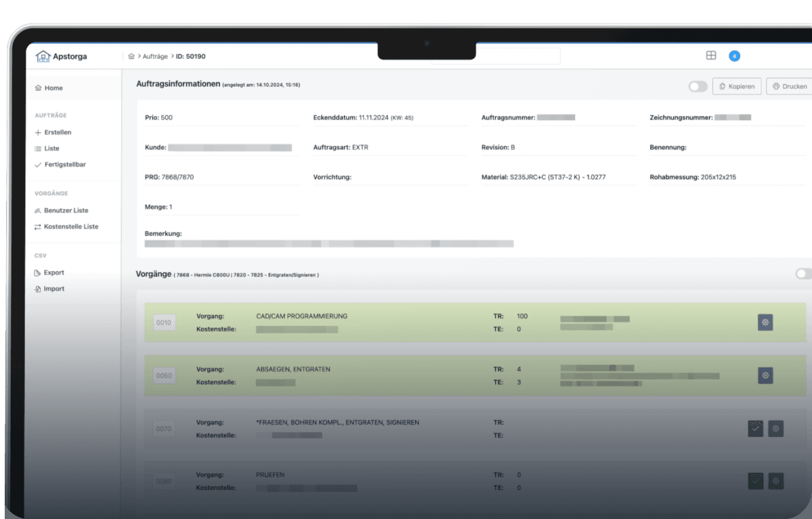
Task: Mark operation 0080 PRUEFEN as done
Action: (755, 481)
